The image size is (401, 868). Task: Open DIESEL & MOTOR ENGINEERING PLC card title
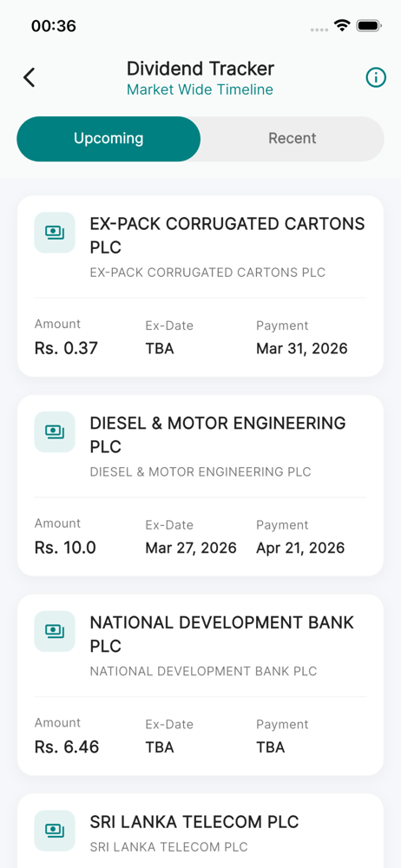point(218,435)
